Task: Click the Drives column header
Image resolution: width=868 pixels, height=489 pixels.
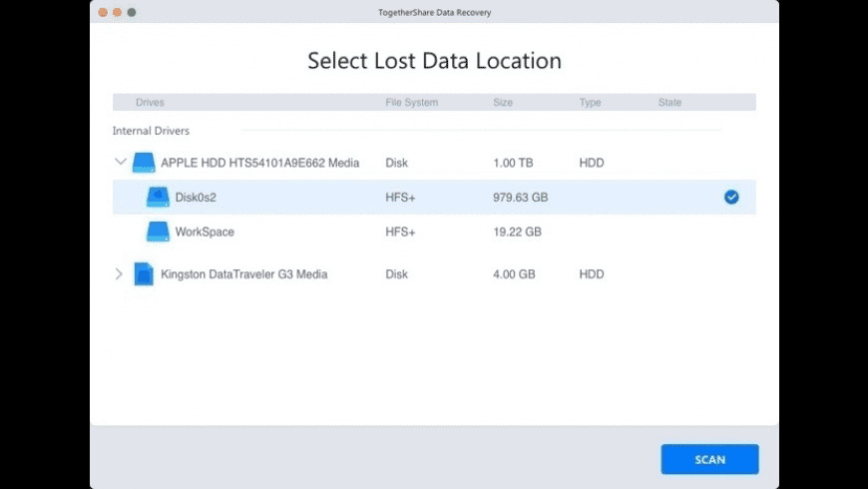Action: click(150, 103)
